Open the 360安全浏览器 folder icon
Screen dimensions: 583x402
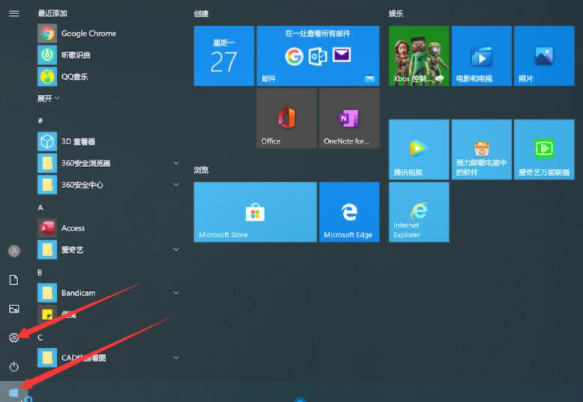click(x=47, y=163)
